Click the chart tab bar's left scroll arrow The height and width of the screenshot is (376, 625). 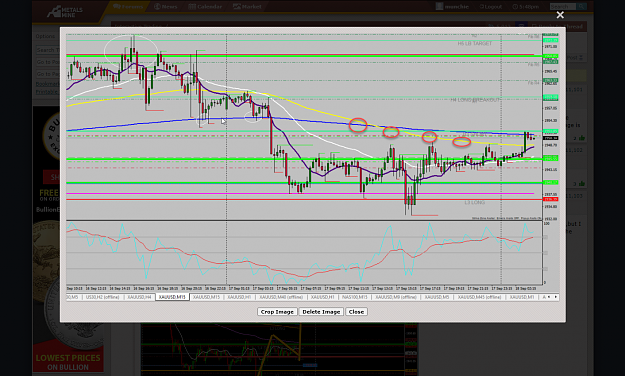point(549,297)
